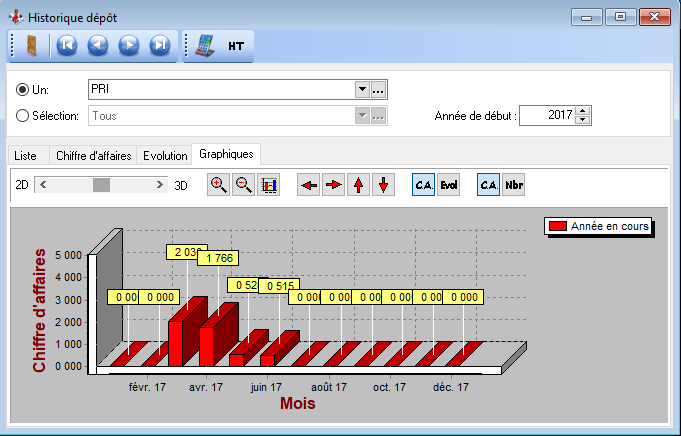
Task: Move the chart up with red arrow
Action: [x=358, y=185]
